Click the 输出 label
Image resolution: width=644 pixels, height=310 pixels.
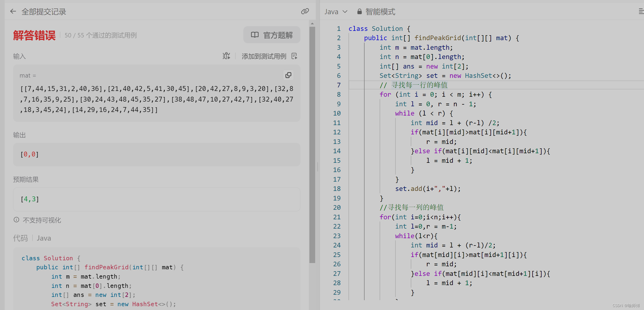[x=19, y=135]
